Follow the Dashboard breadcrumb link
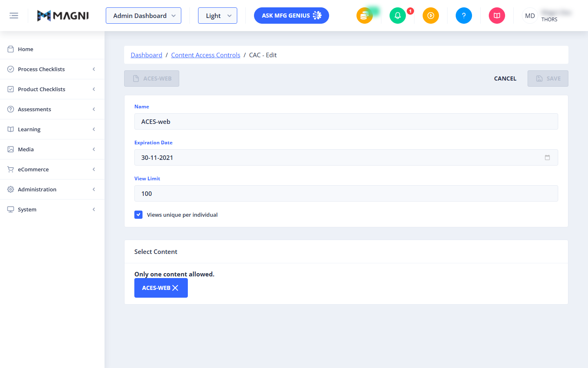The width and height of the screenshot is (588, 368). [x=146, y=55]
